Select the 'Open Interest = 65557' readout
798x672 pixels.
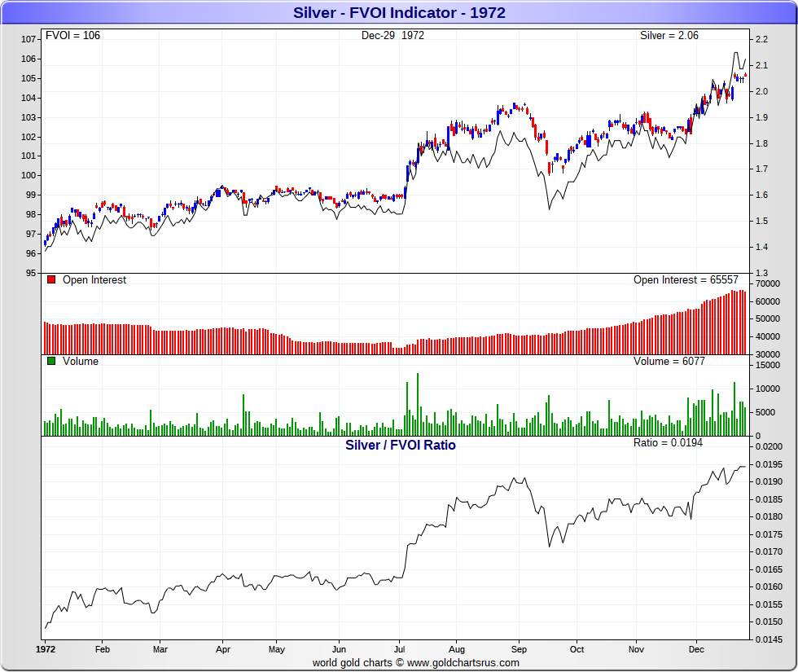[x=686, y=280]
